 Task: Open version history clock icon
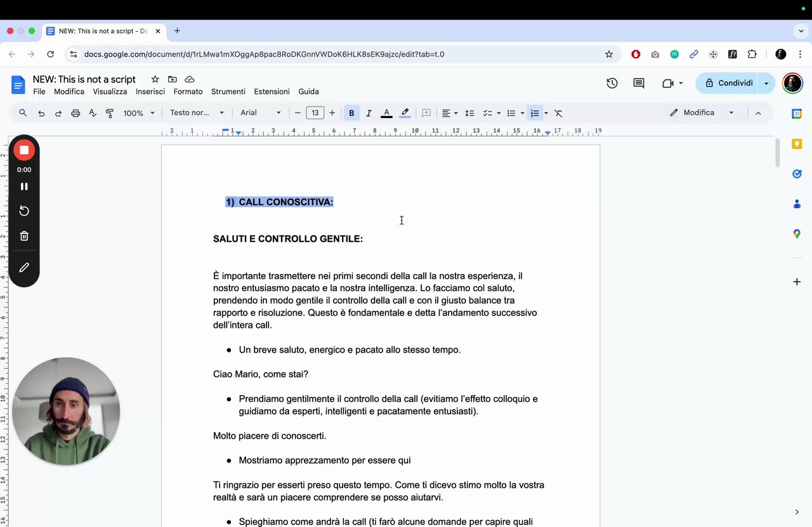coord(612,83)
